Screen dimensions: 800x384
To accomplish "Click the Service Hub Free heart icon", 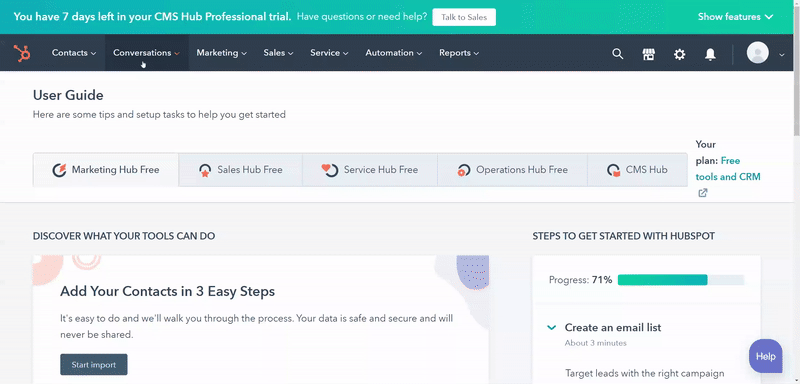I will point(330,170).
